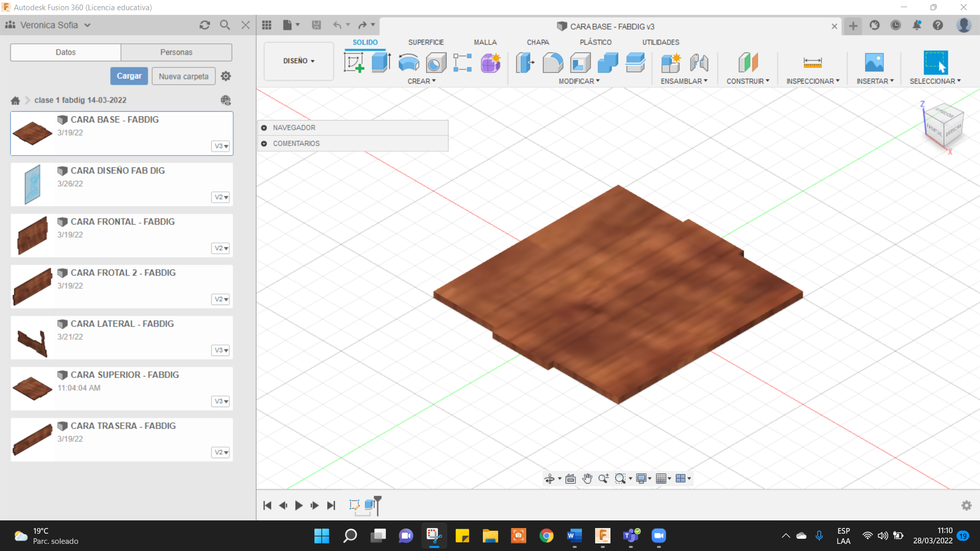Open CARA DISEÑO FAB DIG thumbnail
Image resolution: width=980 pixels, height=551 pixels.
coord(32,184)
